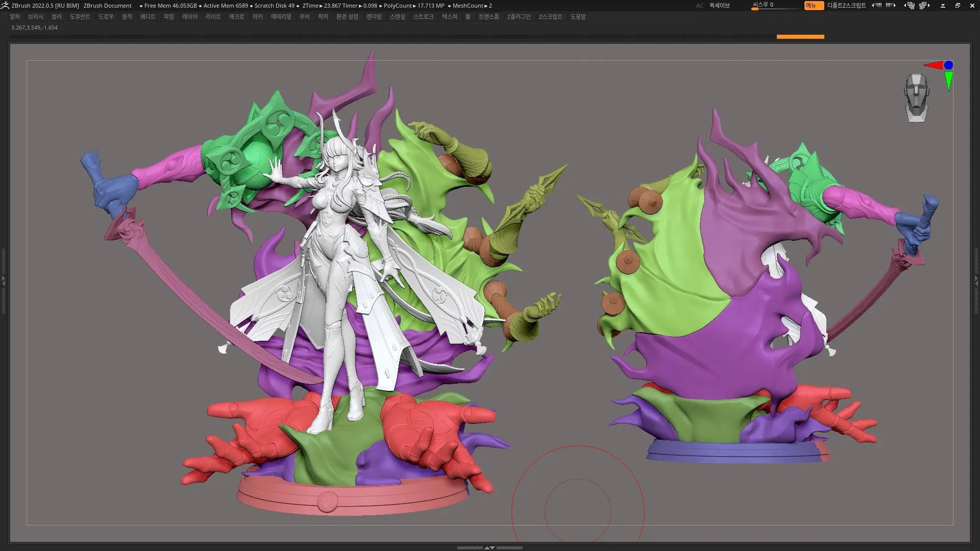980x551 pixels.
Task: Expand the left tray divider handle
Action: click(x=3, y=280)
